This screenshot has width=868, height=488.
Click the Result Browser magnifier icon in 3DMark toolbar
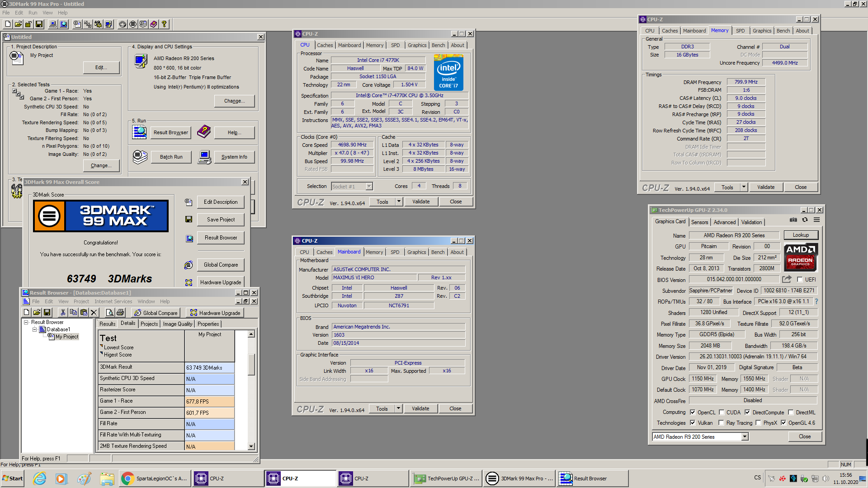tap(64, 24)
